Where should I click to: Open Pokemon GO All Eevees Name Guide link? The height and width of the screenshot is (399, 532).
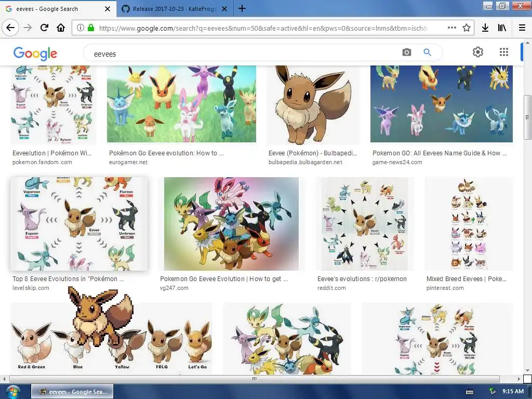point(440,153)
